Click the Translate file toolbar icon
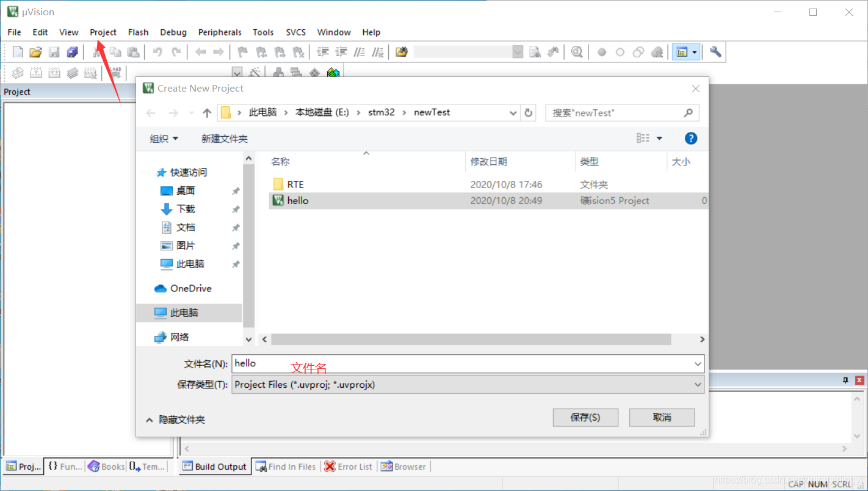868x491 pixels. pyautogui.click(x=18, y=73)
